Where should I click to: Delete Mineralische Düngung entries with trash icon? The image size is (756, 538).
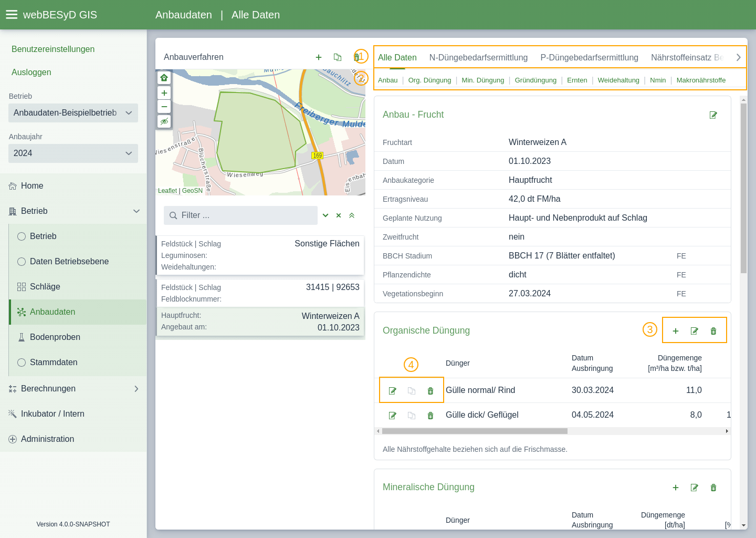point(713,488)
